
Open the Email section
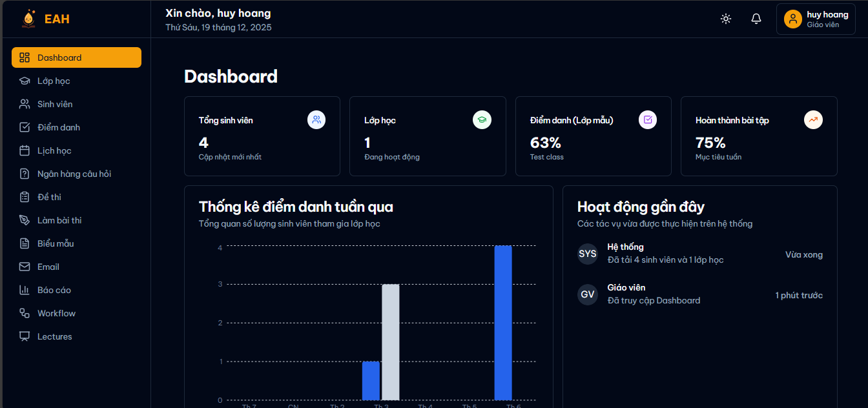click(x=76, y=267)
